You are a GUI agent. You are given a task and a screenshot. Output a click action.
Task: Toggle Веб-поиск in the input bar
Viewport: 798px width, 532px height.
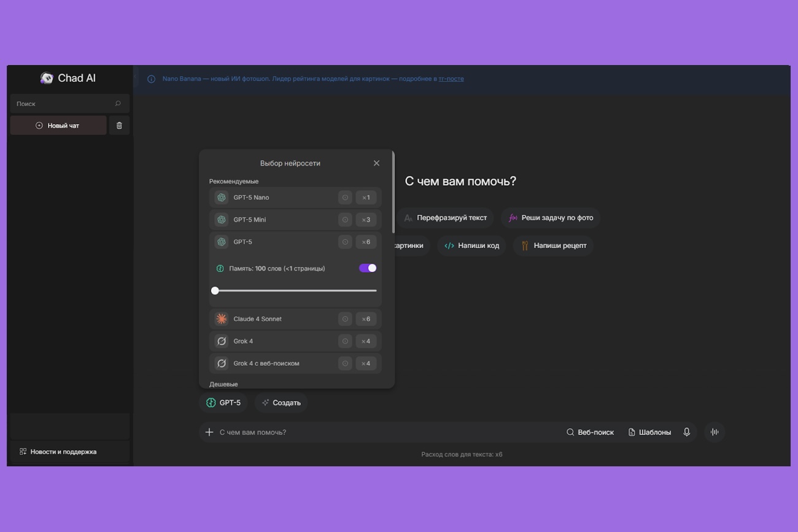click(x=590, y=432)
